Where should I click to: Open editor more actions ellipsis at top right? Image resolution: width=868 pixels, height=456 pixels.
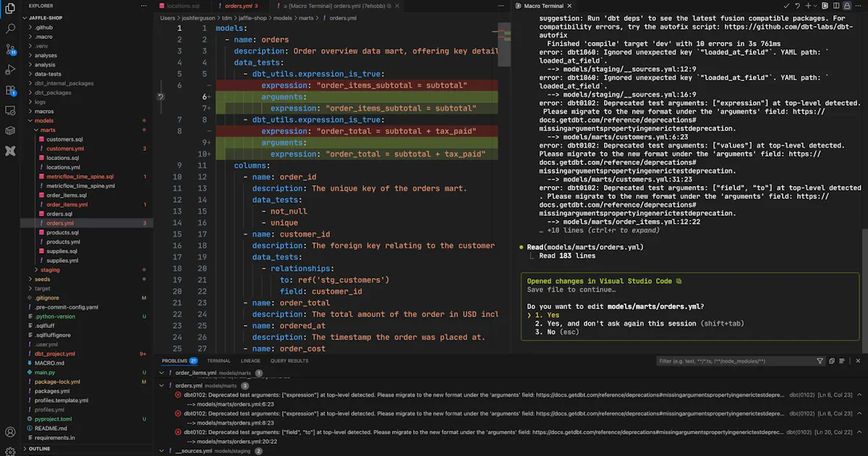857,5
